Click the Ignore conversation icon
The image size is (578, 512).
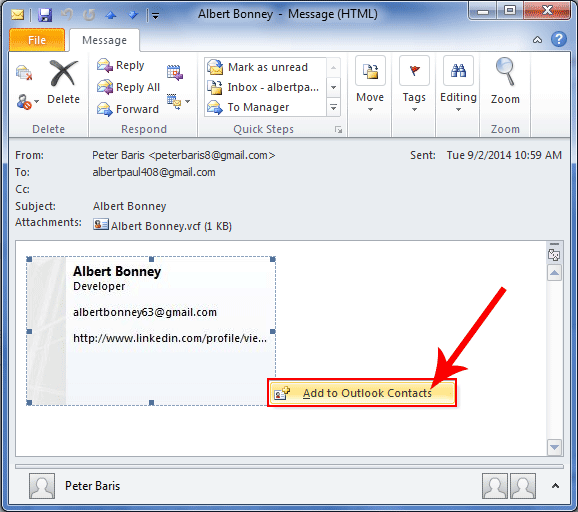pyautogui.click(x=24, y=73)
